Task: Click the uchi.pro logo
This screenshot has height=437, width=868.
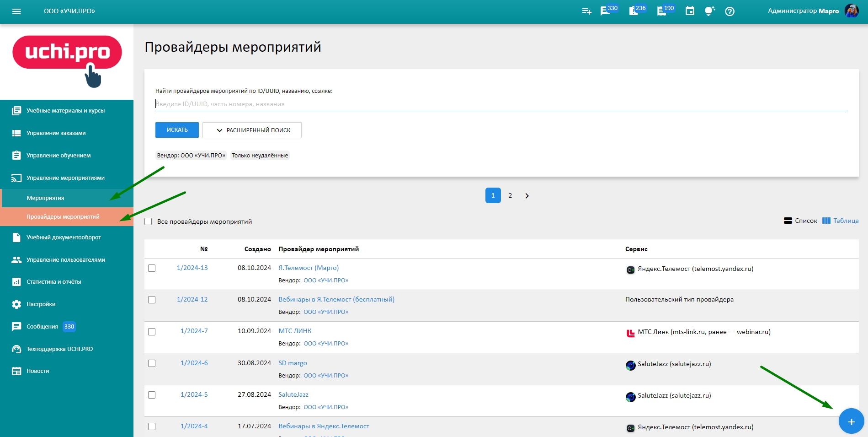Action: click(x=67, y=60)
